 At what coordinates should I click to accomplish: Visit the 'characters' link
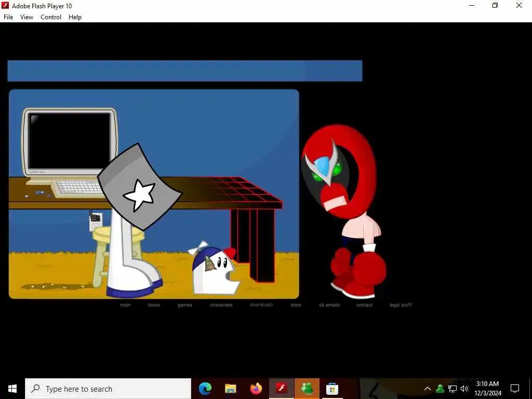point(221,304)
